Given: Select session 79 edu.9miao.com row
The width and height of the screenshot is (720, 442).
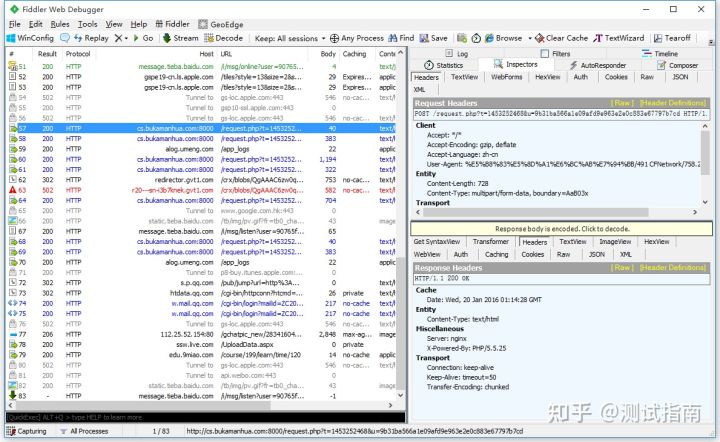Looking at the screenshot, I should 202,355.
